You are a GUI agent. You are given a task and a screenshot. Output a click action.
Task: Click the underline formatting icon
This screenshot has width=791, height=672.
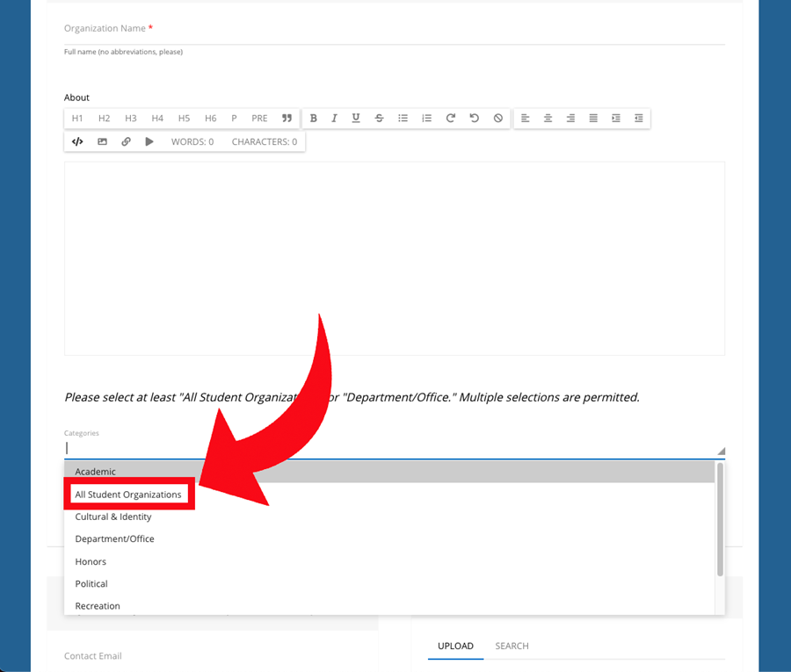[356, 119]
